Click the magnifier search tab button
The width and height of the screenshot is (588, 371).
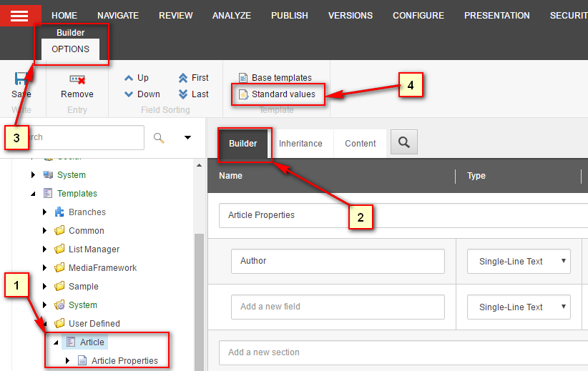pyautogui.click(x=404, y=142)
